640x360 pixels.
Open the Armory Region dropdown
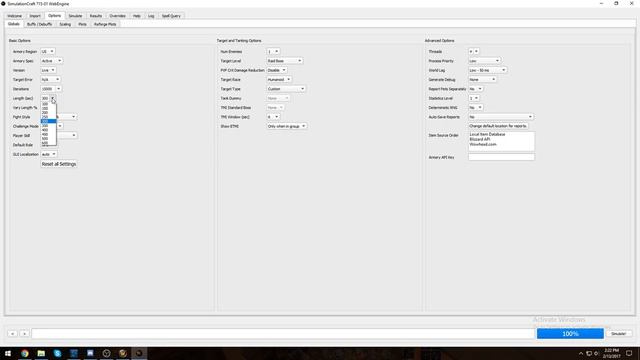(x=48, y=51)
